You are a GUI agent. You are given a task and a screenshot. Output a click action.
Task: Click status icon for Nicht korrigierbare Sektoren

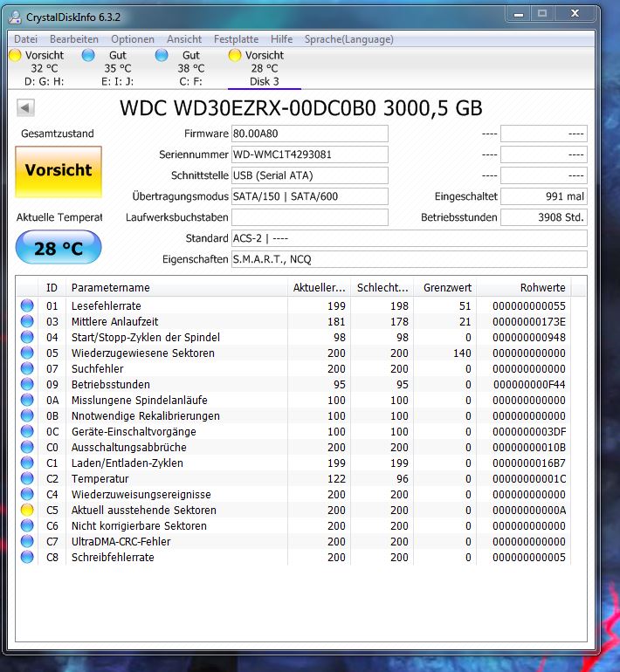pyautogui.click(x=27, y=526)
